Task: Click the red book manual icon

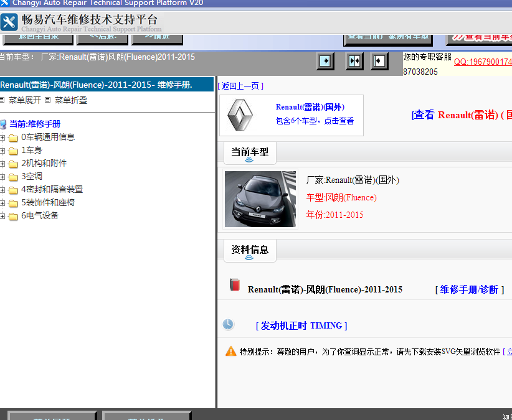Action: (x=234, y=284)
